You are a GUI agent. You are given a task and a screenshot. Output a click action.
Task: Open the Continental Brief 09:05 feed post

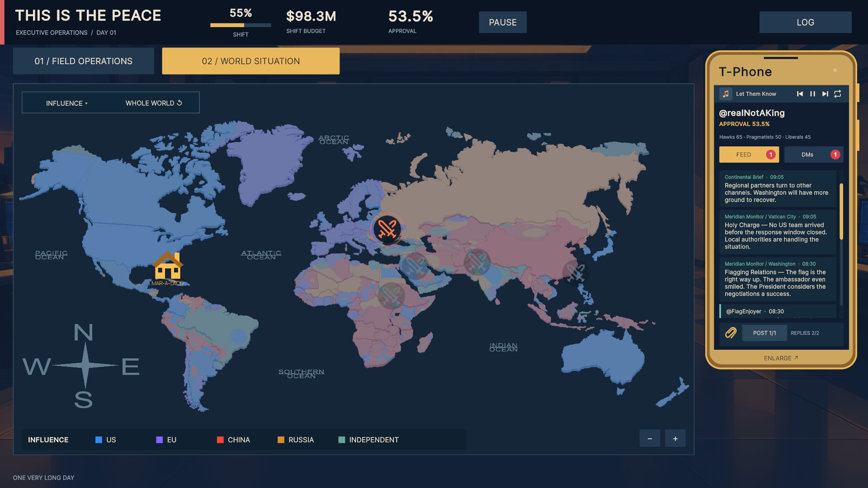click(778, 188)
